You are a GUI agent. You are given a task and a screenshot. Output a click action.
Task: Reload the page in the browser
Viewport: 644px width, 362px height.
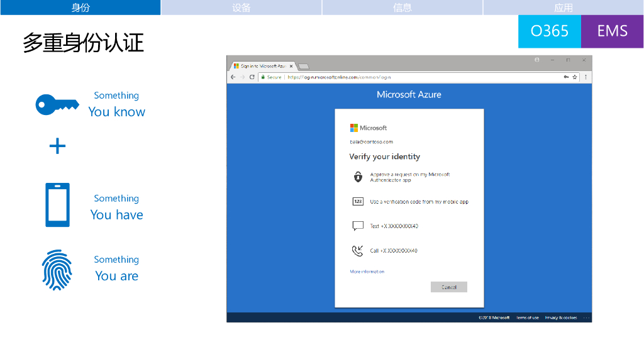(x=252, y=77)
